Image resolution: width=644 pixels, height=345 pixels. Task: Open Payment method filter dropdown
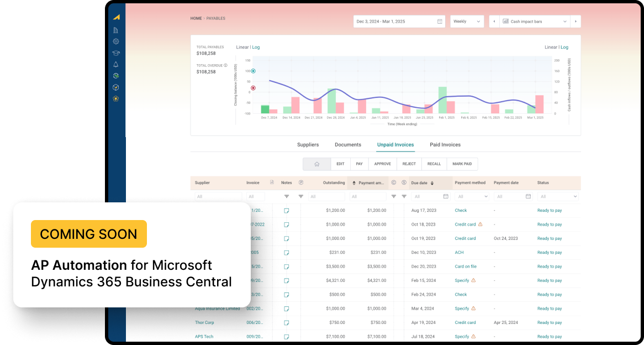[472, 197]
